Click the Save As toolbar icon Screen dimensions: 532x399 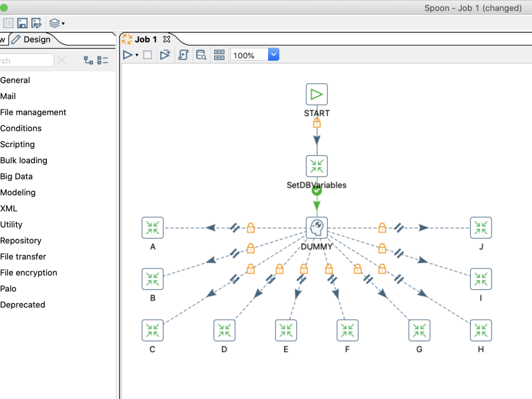point(36,23)
